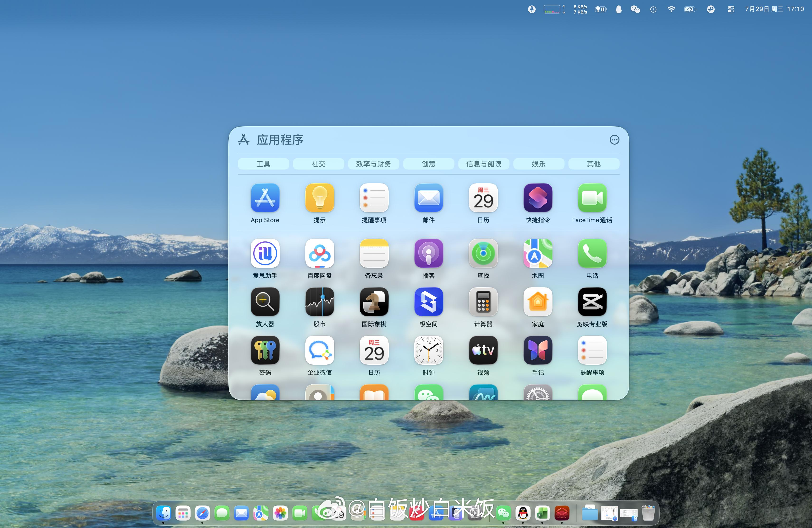Launch 快捷指令 Shortcuts app
The width and height of the screenshot is (812, 528).
pyautogui.click(x=538, y=198)
